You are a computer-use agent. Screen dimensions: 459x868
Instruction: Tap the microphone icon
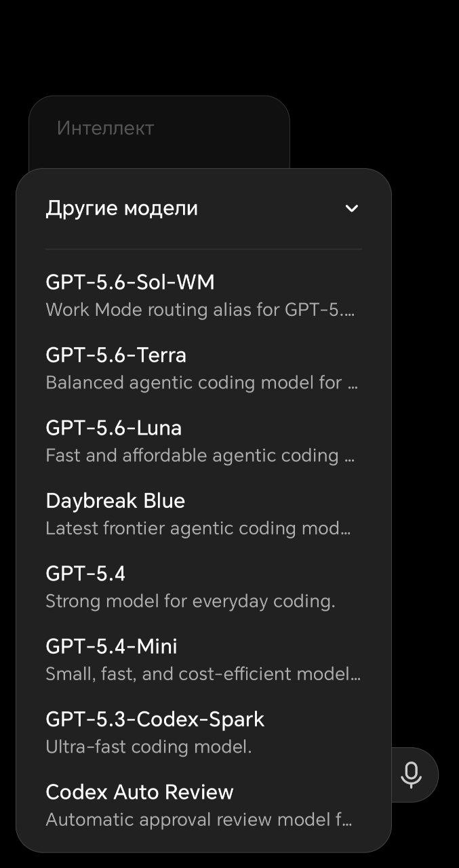pyautogui.click(x=411, y=774)
